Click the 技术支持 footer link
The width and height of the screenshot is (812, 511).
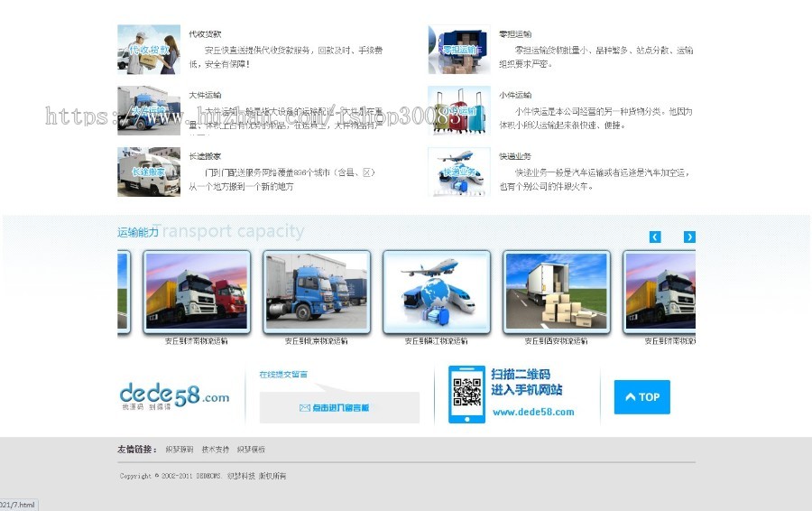[215, 449]
